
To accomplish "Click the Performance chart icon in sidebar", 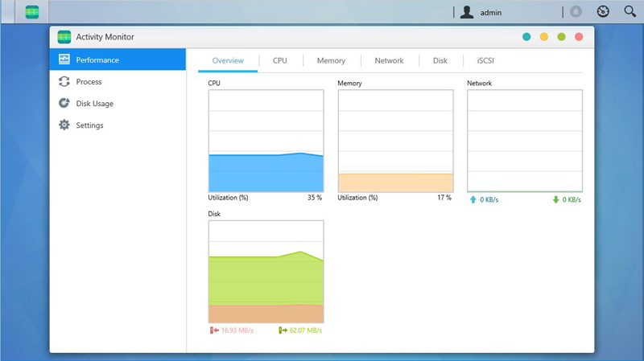I will click(x=64, y=59).
